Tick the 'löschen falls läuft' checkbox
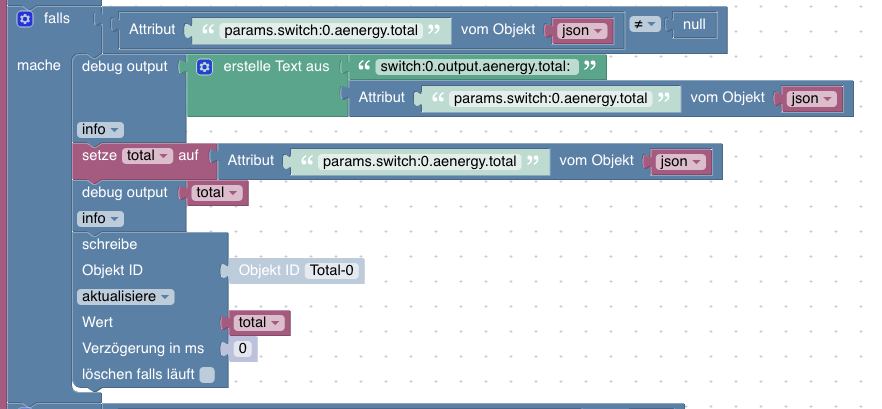Screen dimensions: 882x409 coord(207,375)
